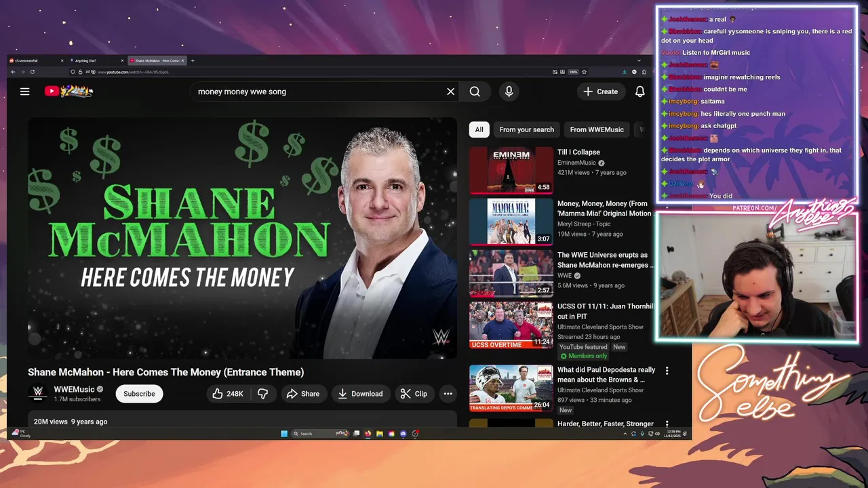Show hidden system tray icons
Image resolution: width=868 pixels, height=488 pixels.
(x=625, y=434)
